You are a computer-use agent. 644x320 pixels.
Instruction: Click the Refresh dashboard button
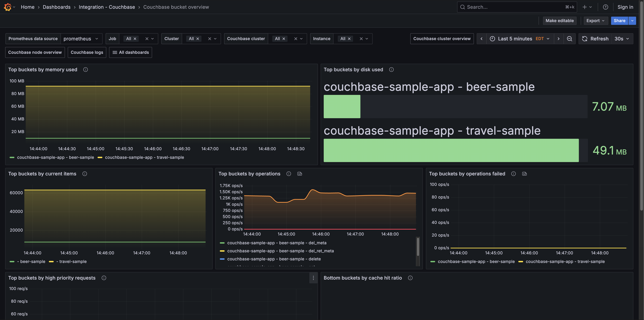click(x=595, y=39)
